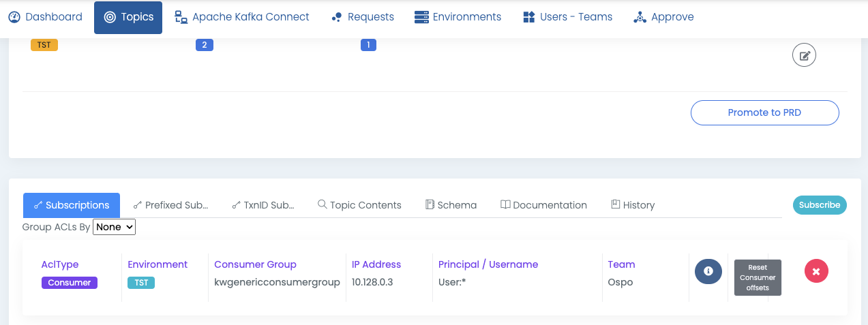The height and width of the screenshot is (325, 868).
Task: Open Users - Teams menu
Action: pos(567,17)
